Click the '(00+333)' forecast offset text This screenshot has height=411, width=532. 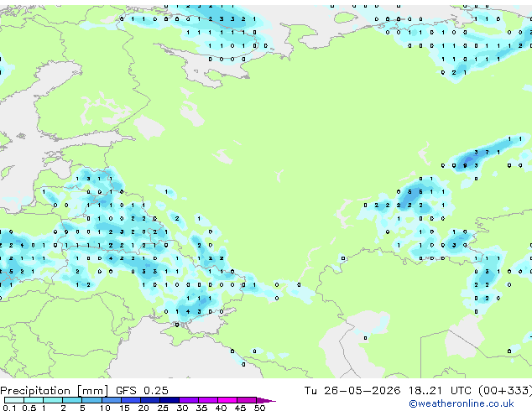pos(505,391)
